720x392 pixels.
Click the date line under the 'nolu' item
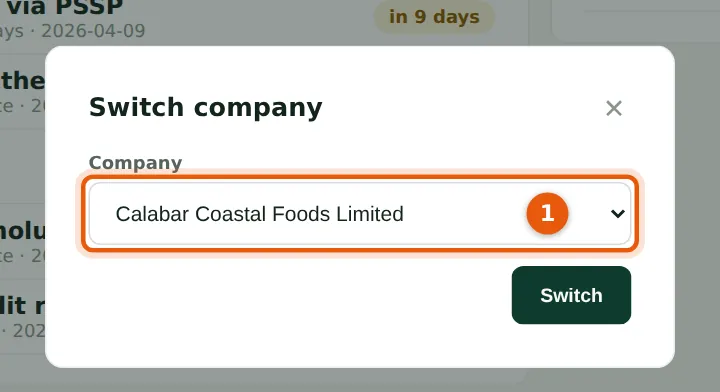tap(22, 256)
